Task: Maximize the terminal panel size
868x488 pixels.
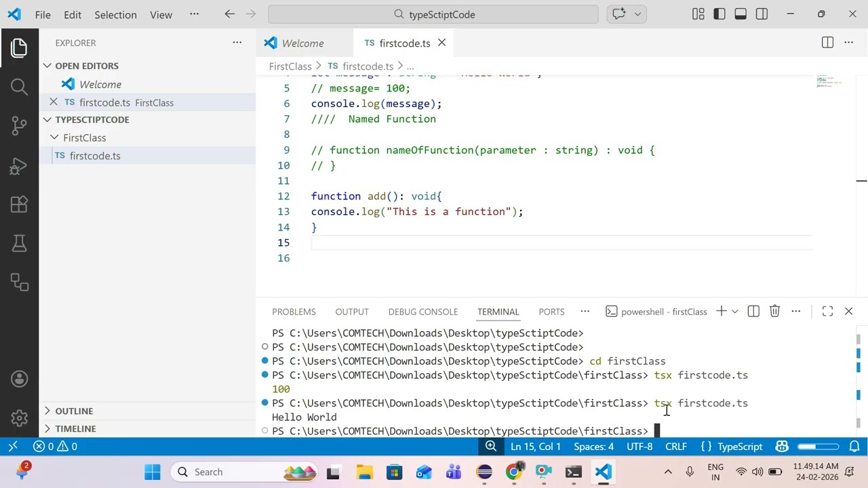Action: tap(827, 311)
